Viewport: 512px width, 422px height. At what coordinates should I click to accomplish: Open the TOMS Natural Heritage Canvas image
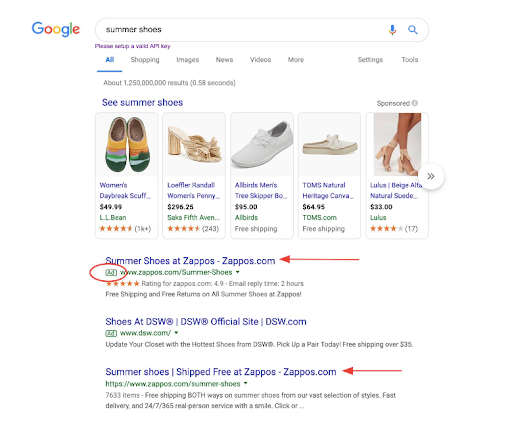click(x=329, y=144)
